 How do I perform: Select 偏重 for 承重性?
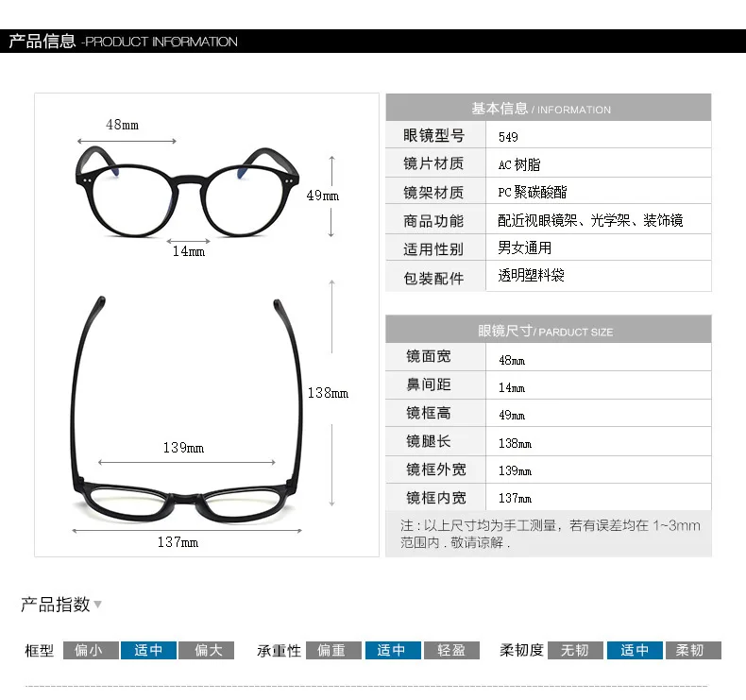coord(333,650)
